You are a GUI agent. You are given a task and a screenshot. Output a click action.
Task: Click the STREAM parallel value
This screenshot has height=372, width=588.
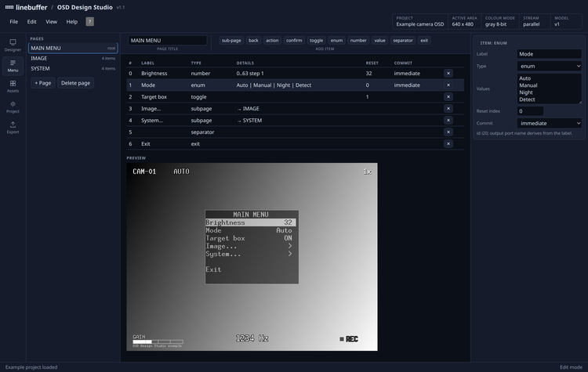(x=532, y=24)
